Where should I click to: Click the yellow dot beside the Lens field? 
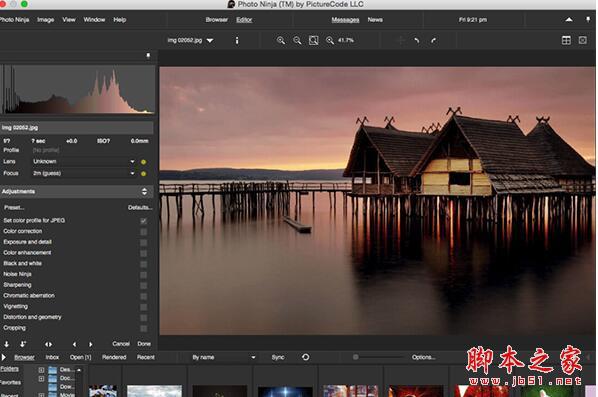click(x=143, y=162)
